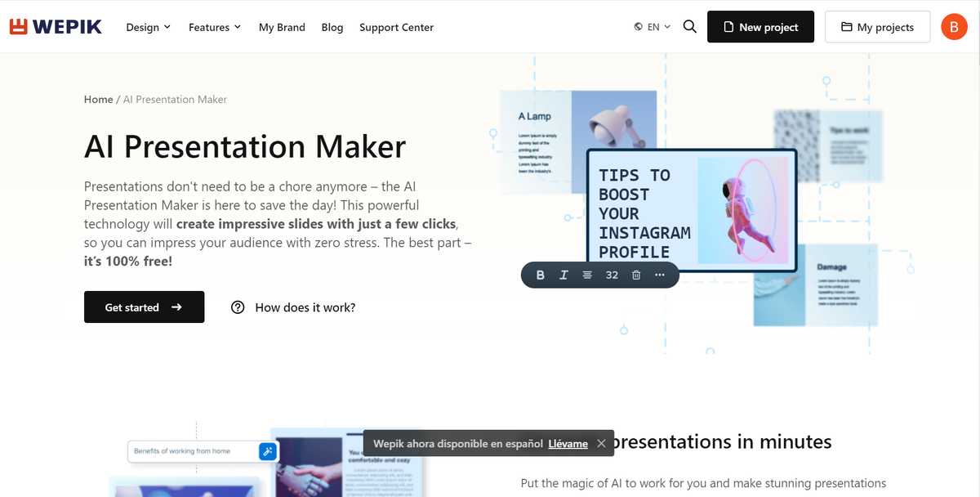Expand the Features dropdown menu

[215, 27]
